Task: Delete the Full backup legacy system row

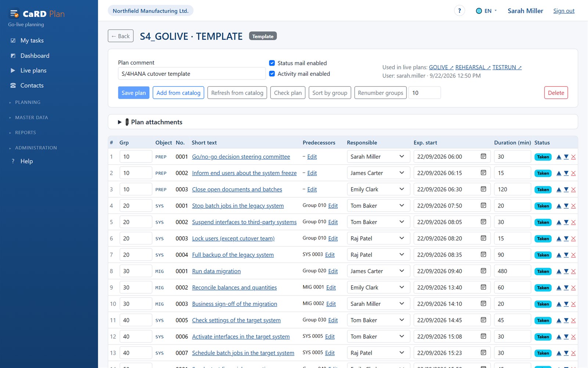Action: coord(573,255)
